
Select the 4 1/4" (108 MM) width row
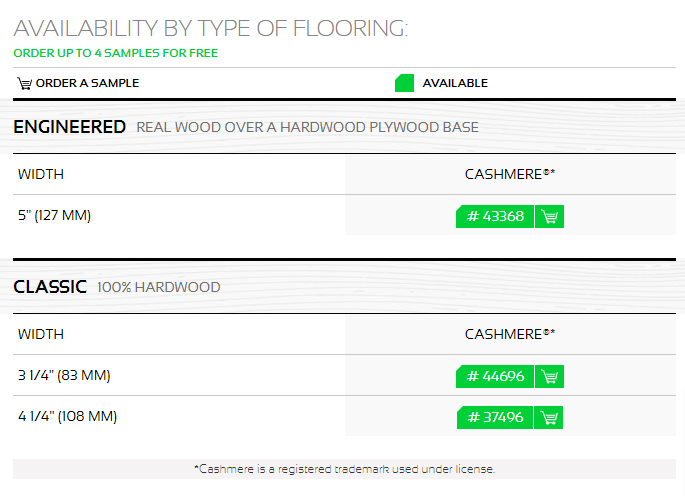344,416
